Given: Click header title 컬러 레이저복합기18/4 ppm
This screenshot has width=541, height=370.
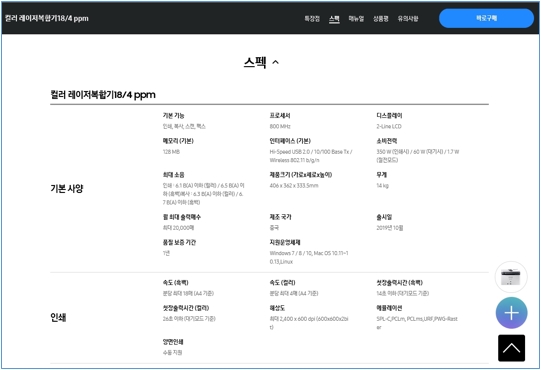Looking at the screenshot, I should click(x=47, y=18).
